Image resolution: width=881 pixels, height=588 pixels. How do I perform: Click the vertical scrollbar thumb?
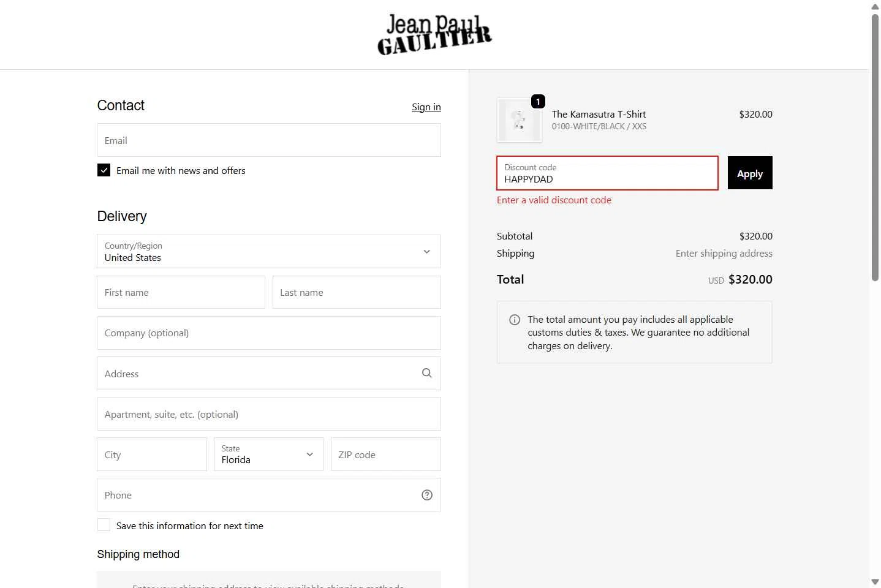tap(875, 147)
